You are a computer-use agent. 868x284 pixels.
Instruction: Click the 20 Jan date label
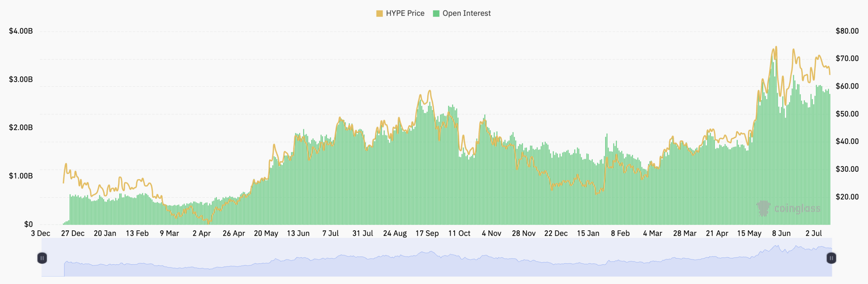(105, 233)
